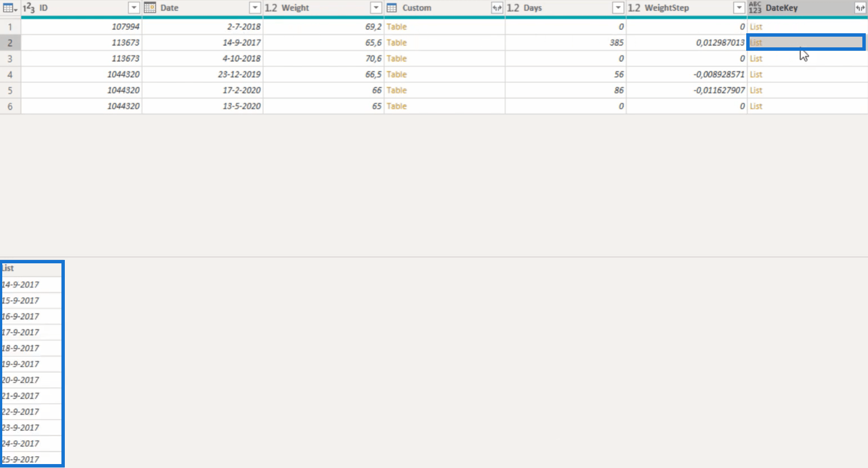Open the Table link in row 3
This screenshot has height=468, width=868.
click(x=397, y=59)
